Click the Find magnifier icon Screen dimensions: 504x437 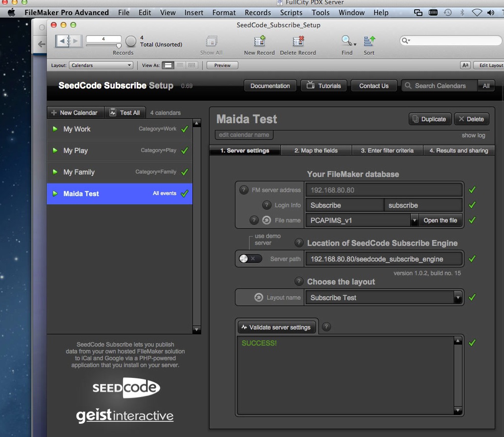[346, 41]
